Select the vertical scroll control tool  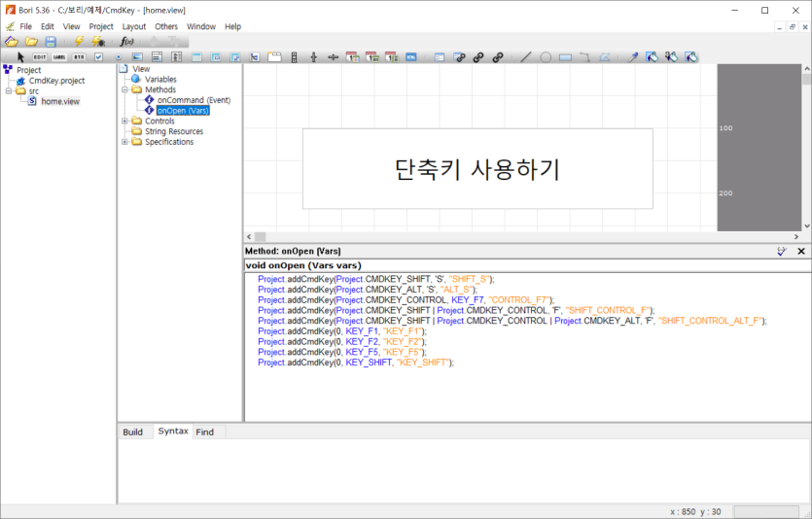click(x=294, y=57)
